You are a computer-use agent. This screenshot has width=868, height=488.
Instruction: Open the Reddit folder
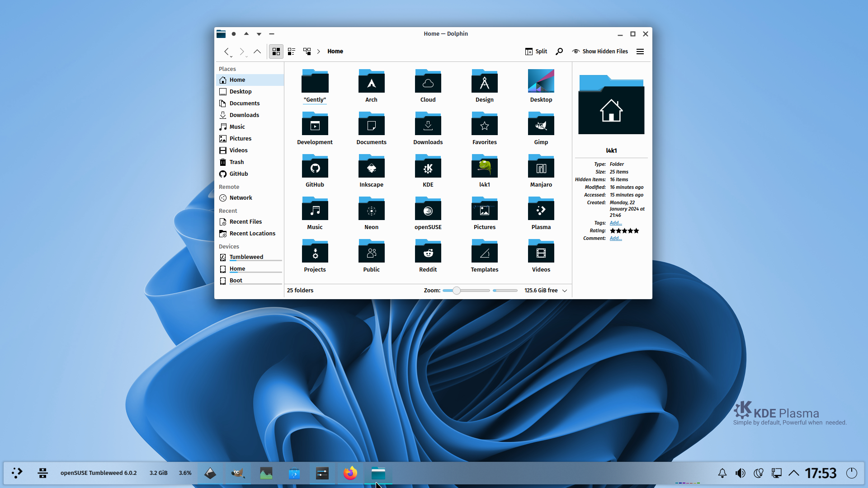(428, 256)
